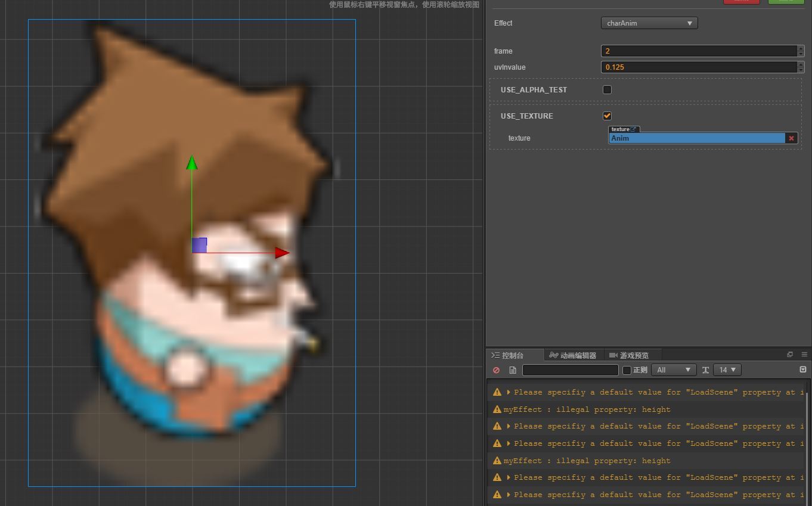Click the Effect property label
The width and height of the screenshot is (812, 506).
[x=503, y=23]
